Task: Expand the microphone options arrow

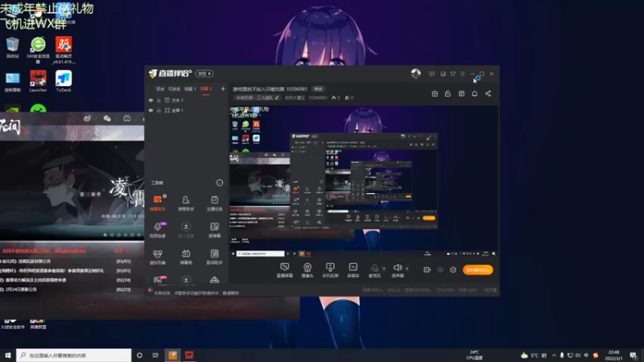Action: [384, 269]
